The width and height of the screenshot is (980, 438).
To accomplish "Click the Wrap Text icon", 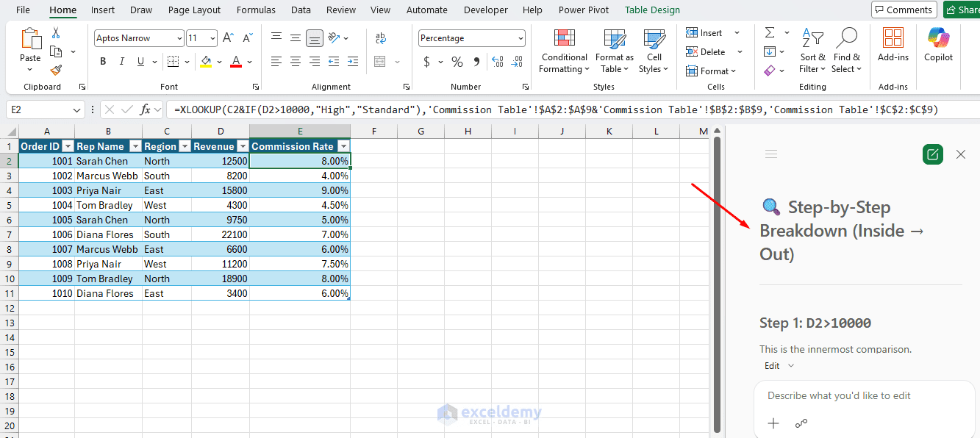I will [381, 38].
